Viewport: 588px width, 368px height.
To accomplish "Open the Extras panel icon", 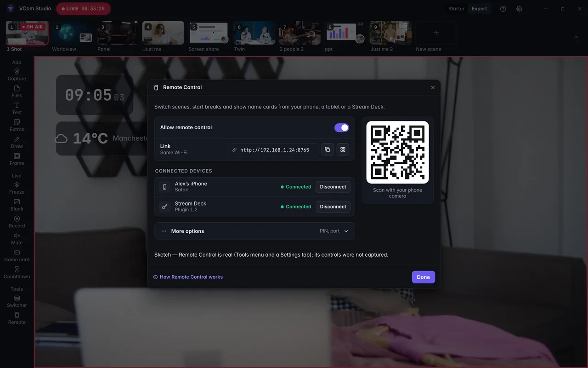I will 17,126.
